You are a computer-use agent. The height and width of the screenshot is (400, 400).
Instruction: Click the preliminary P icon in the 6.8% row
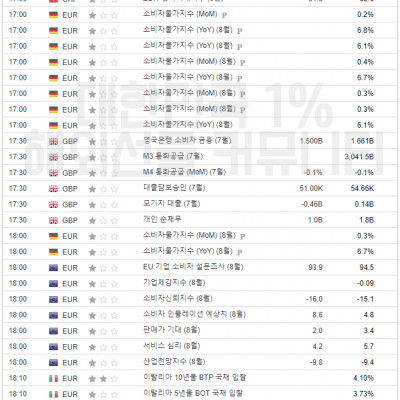(x=239, y=31)
